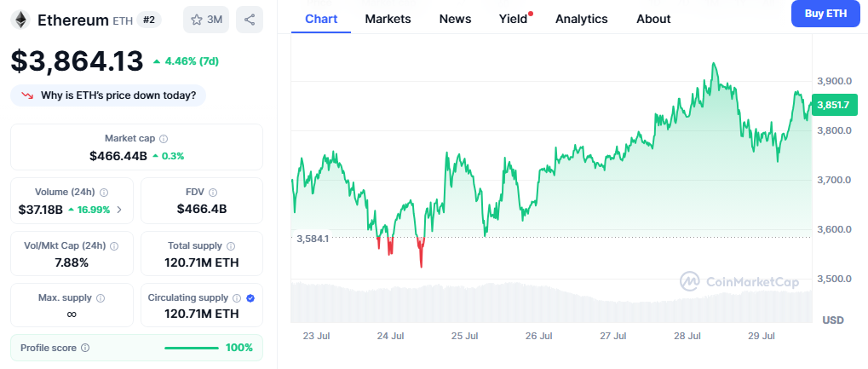Open the Volume (24h) info tooltip icon
The width and height of the screenshot is (868, 369).
point(104,193)
